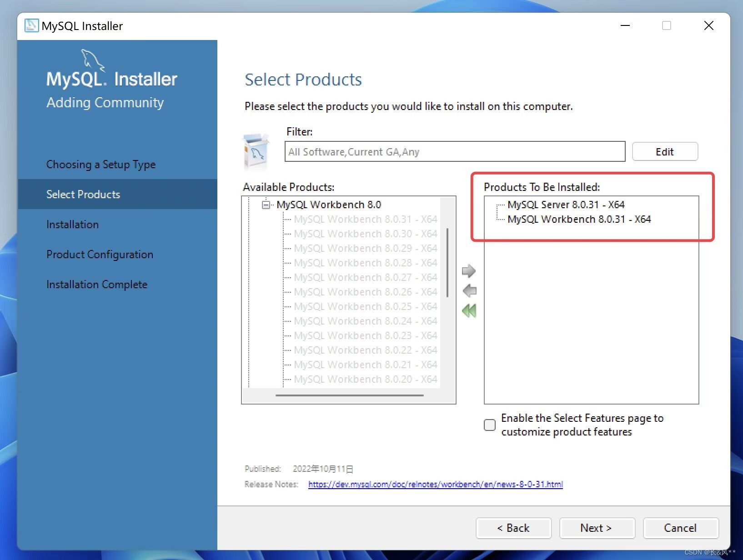Open the Installation Complete step
This screenshot has width=743, height=560.
(x=97, y=285)
